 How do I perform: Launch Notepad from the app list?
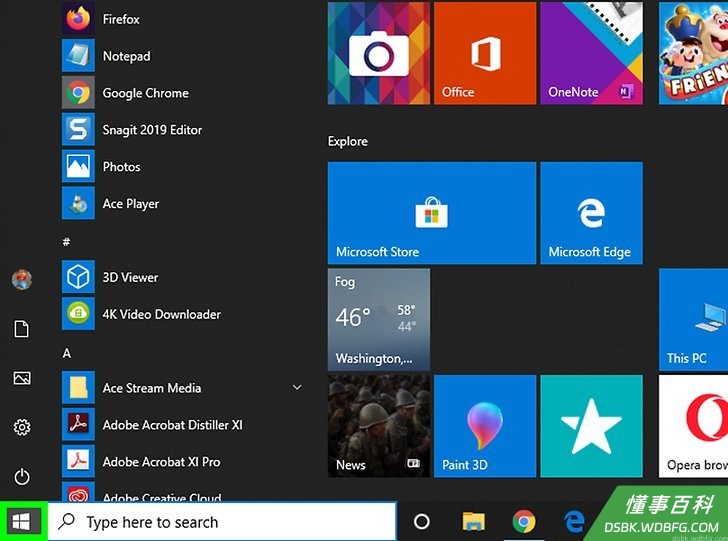coord(183,56)
